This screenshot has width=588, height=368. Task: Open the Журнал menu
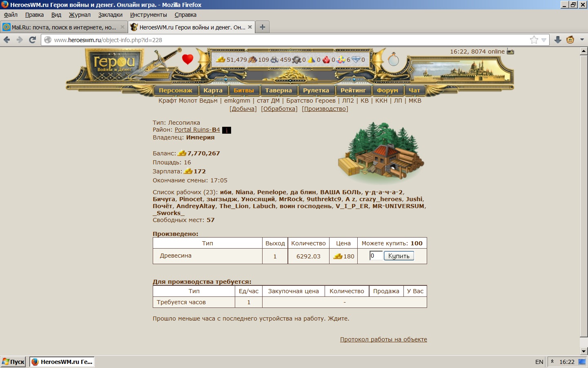[80, 15]
